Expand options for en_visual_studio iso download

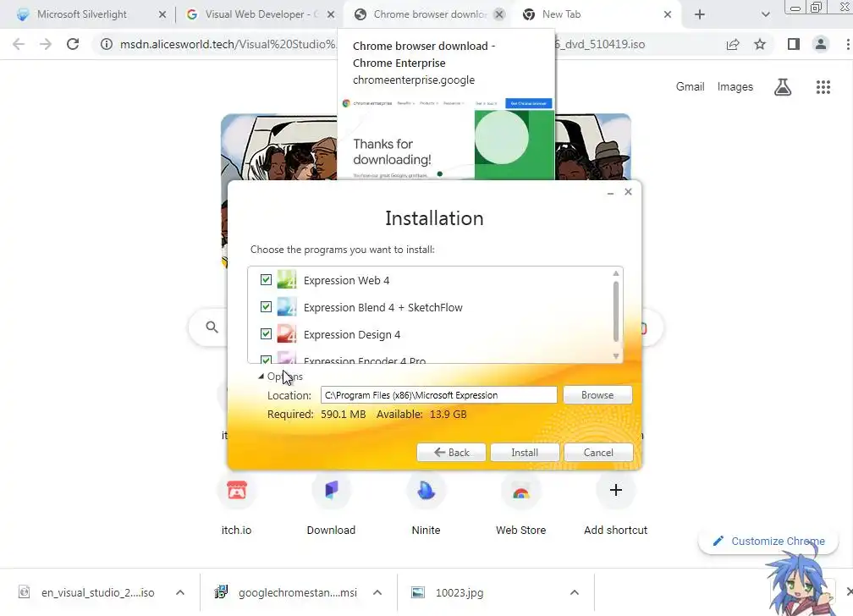pyautogui.click(x=180, y=592)
